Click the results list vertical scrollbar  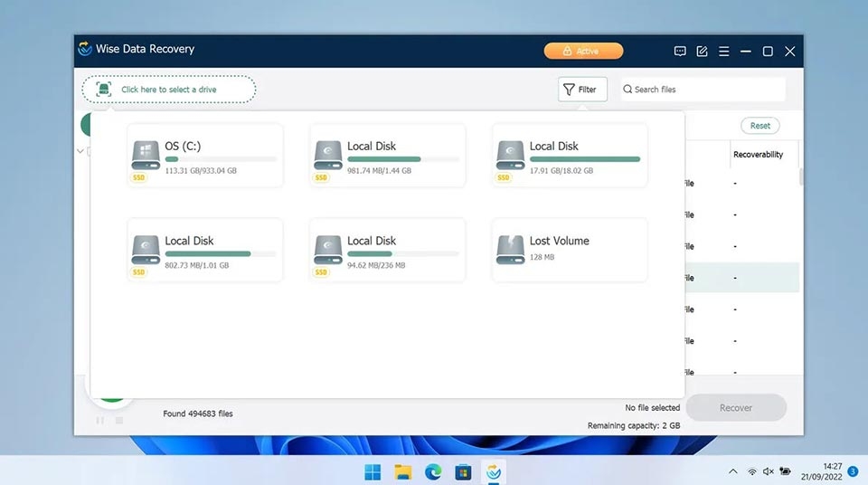pos(801,176)
